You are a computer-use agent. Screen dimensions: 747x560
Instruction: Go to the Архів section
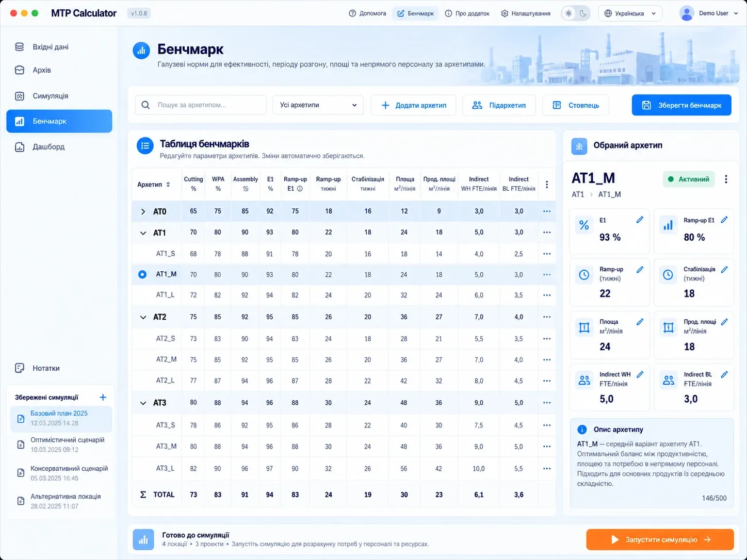coord(59,70)
